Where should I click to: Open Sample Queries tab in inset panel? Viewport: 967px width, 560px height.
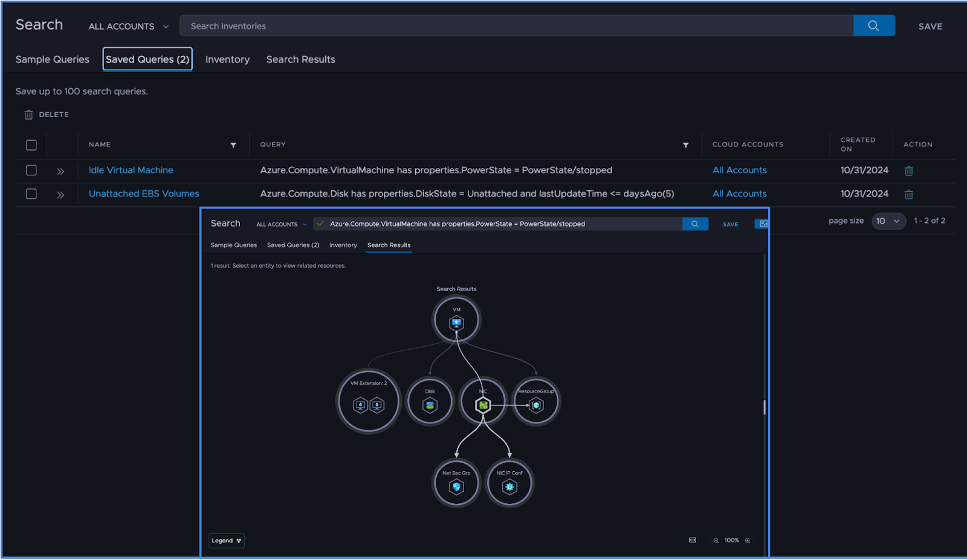click(x=234, y=245)
